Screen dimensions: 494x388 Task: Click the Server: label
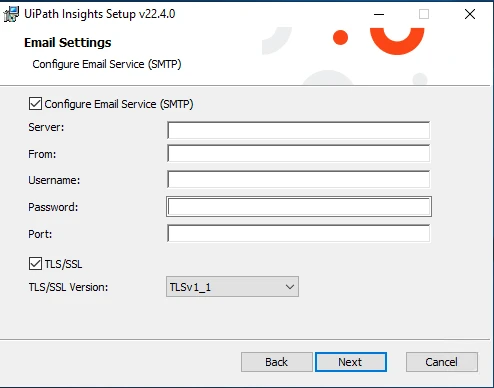46,127
